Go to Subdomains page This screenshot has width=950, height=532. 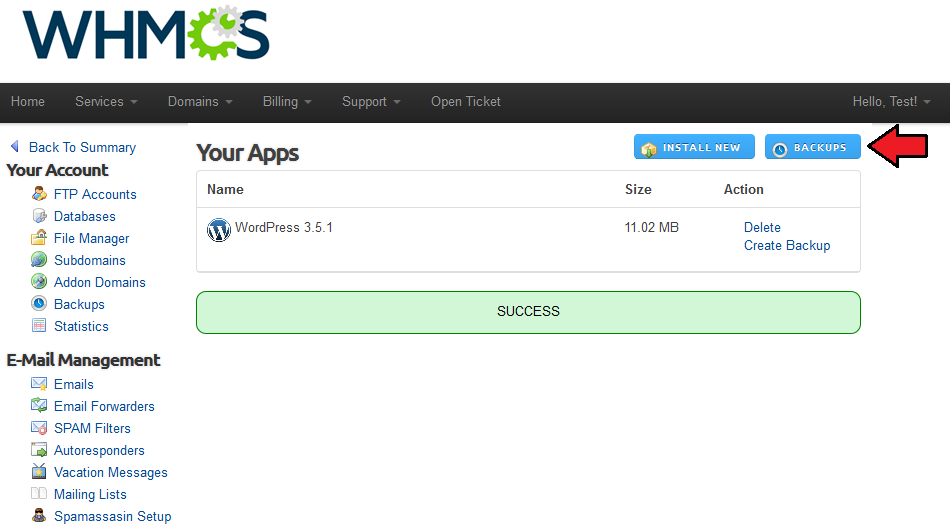[90, 261]
